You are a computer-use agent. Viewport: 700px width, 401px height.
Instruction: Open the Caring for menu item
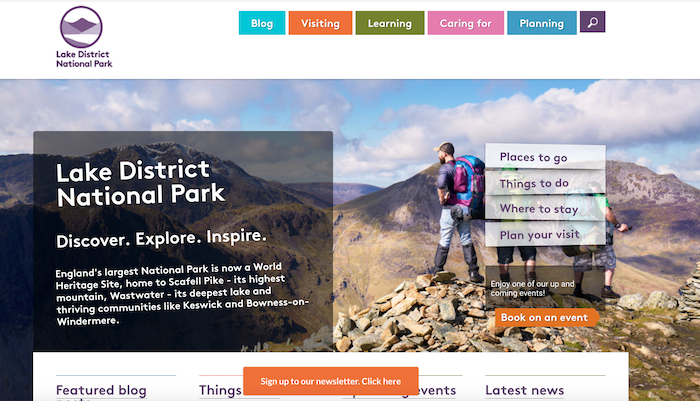pos(465,23)
